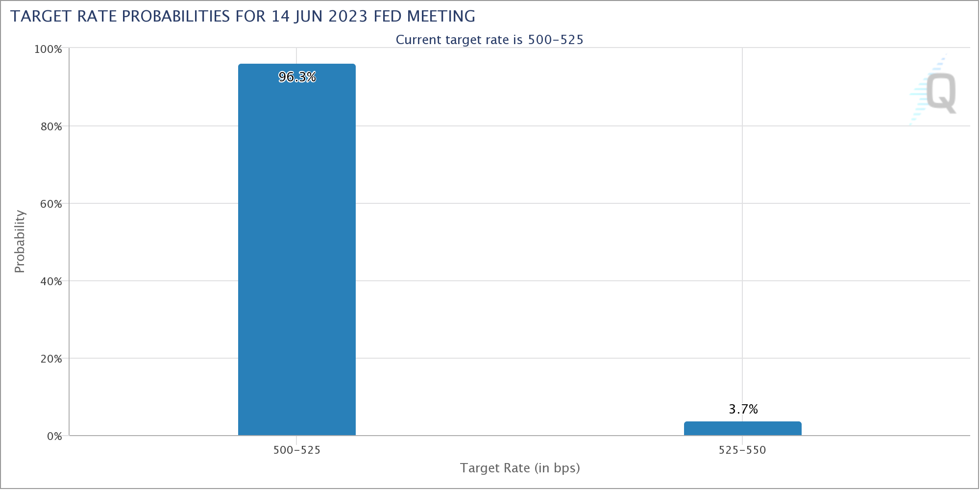This screenshot has height=490, width=980.
Task: Click the 0% y-axis label
Action: [54, 437]
